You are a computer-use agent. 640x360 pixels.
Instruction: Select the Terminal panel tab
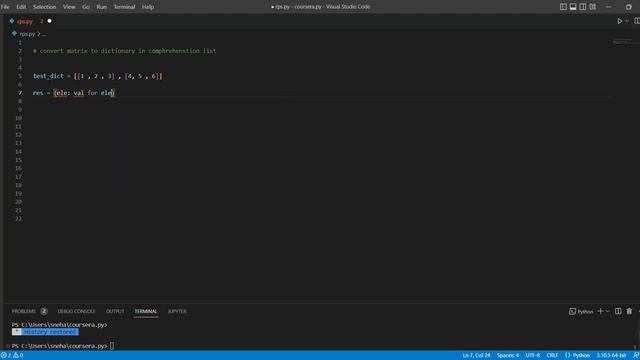pyautogui.click(x=146, y=311)
